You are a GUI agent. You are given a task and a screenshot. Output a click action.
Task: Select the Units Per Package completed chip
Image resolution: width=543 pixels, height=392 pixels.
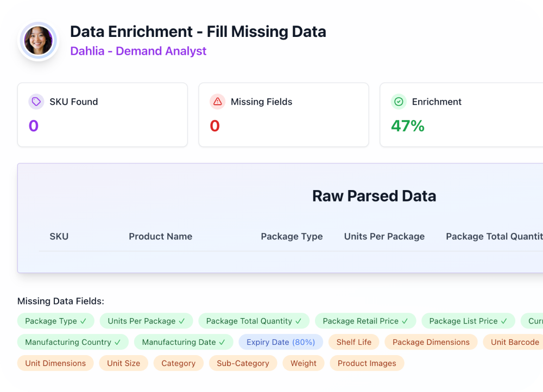pyautogui.click(x=146, y=321)
